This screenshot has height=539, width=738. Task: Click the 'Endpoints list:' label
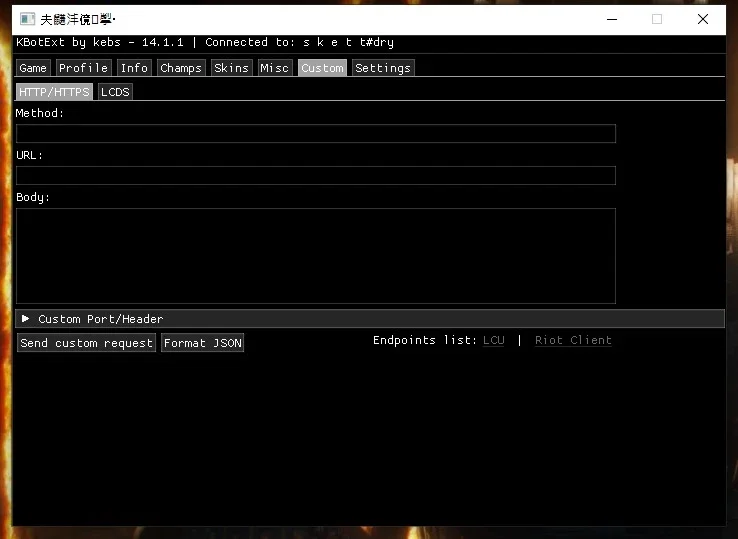click(x=425, y=340)
